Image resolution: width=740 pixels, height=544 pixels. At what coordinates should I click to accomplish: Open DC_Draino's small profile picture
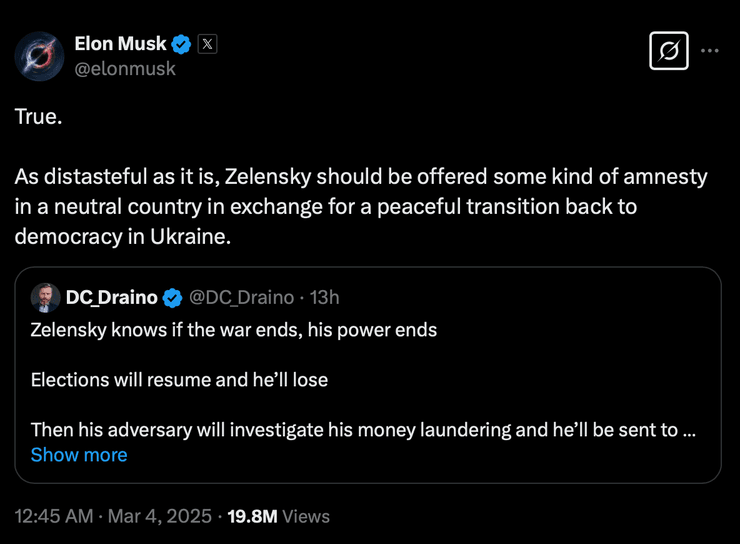pyautogui.click(x=44, y=297)
